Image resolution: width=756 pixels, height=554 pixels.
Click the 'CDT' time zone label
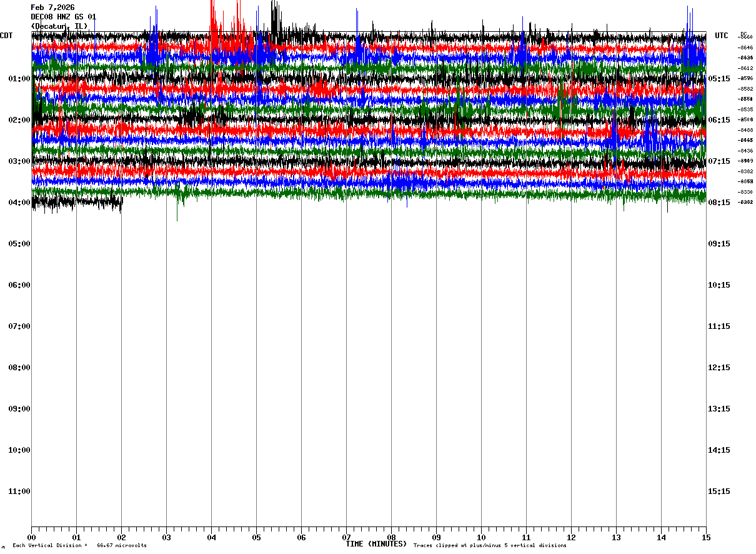tap(6, 36)
